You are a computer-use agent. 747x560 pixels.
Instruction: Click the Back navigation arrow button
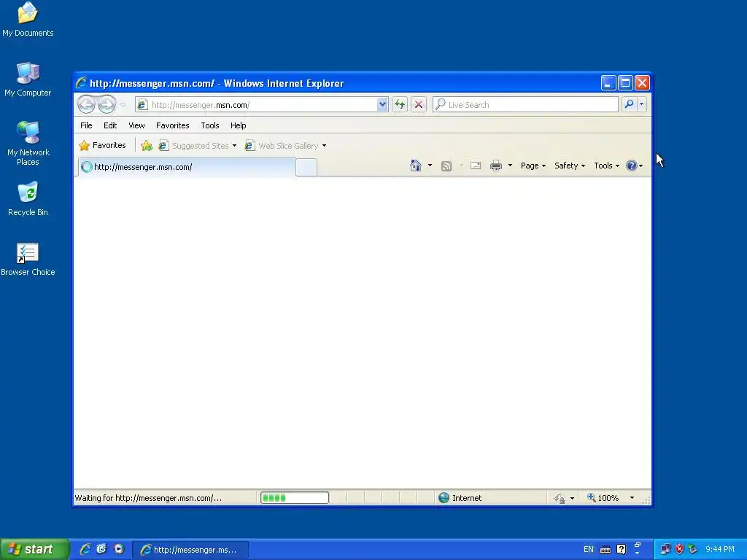click(x=86, y=104)
